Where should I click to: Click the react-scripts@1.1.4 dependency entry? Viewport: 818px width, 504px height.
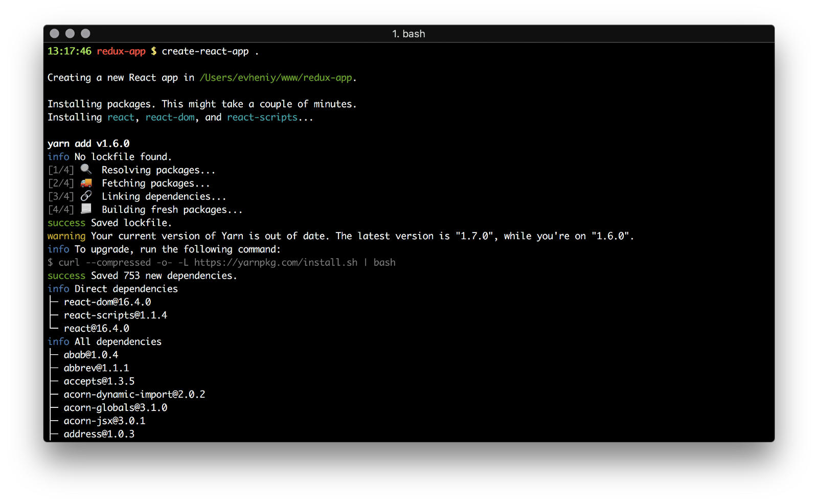pyautogui.click(x=116, y=315)
